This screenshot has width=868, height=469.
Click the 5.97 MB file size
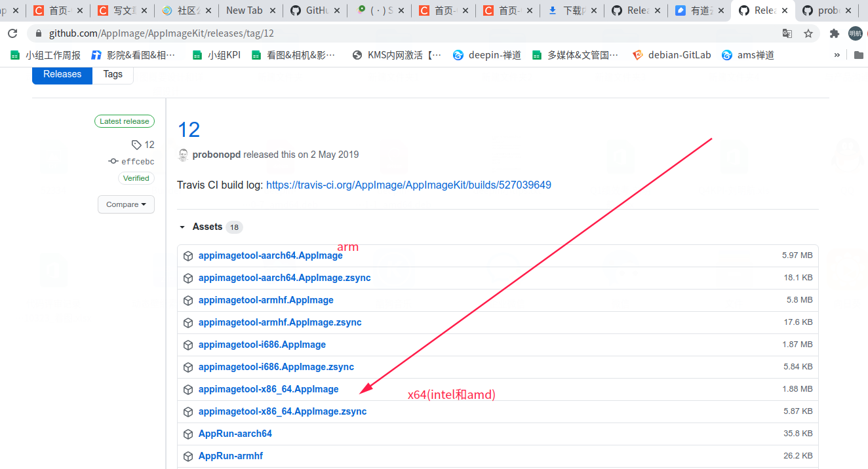pos(797,255)
